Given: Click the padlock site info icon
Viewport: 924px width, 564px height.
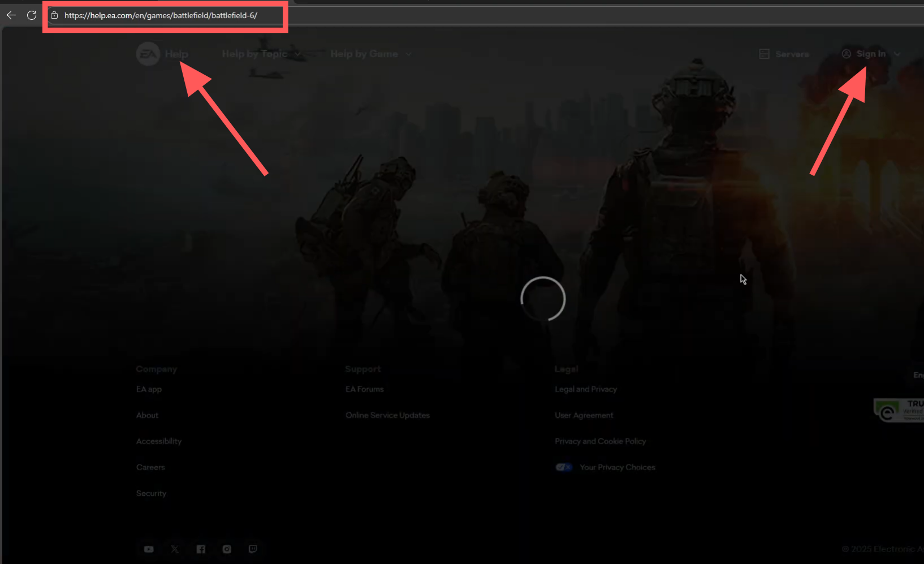Looking at the screenshot, I should [54, 15].
